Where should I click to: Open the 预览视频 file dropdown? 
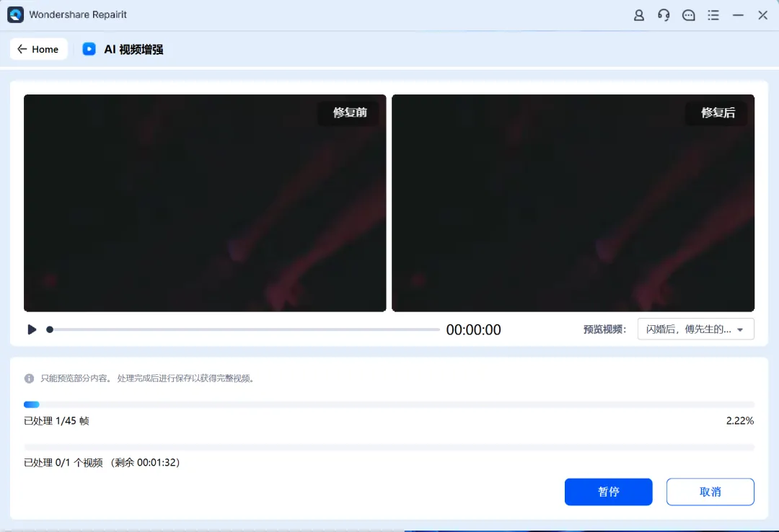point(695,329)
